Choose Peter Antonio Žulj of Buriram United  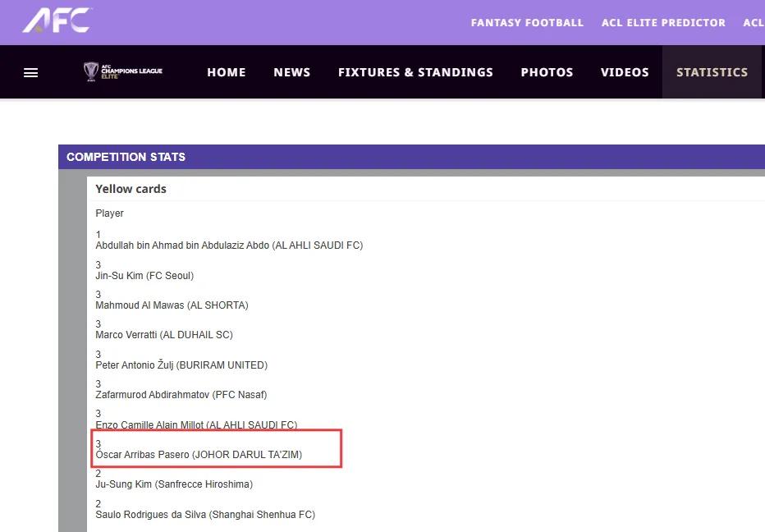[181, 365]
